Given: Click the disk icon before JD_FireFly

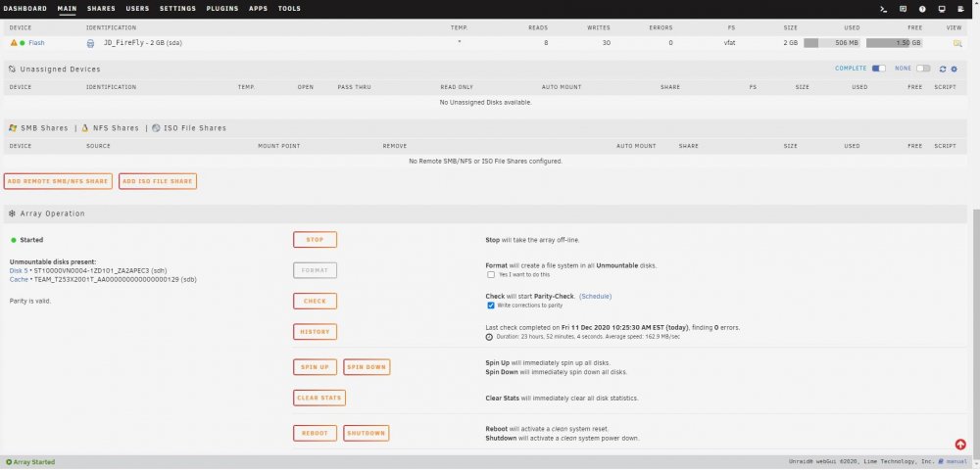Looking at the screenshot, I should click(x=90, y=43).
